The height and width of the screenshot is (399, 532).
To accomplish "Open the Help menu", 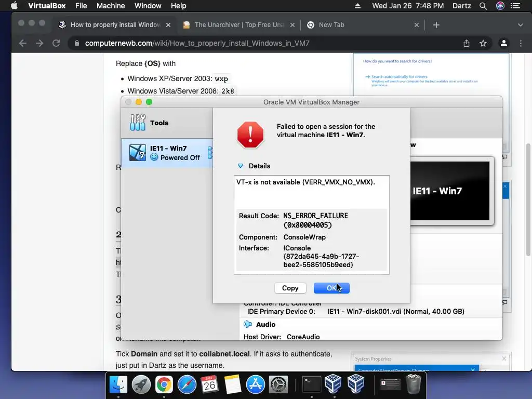I will coord(179,6).
